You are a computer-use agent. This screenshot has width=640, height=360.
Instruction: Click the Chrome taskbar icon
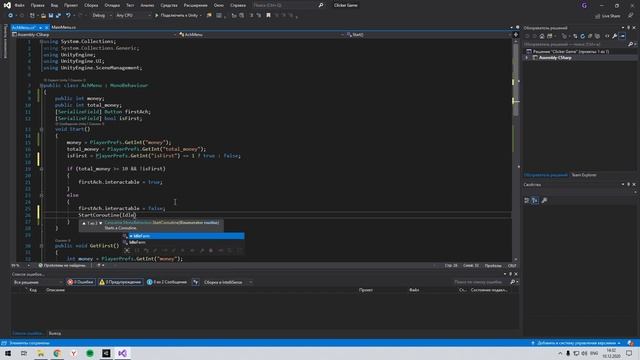[57, 353]
